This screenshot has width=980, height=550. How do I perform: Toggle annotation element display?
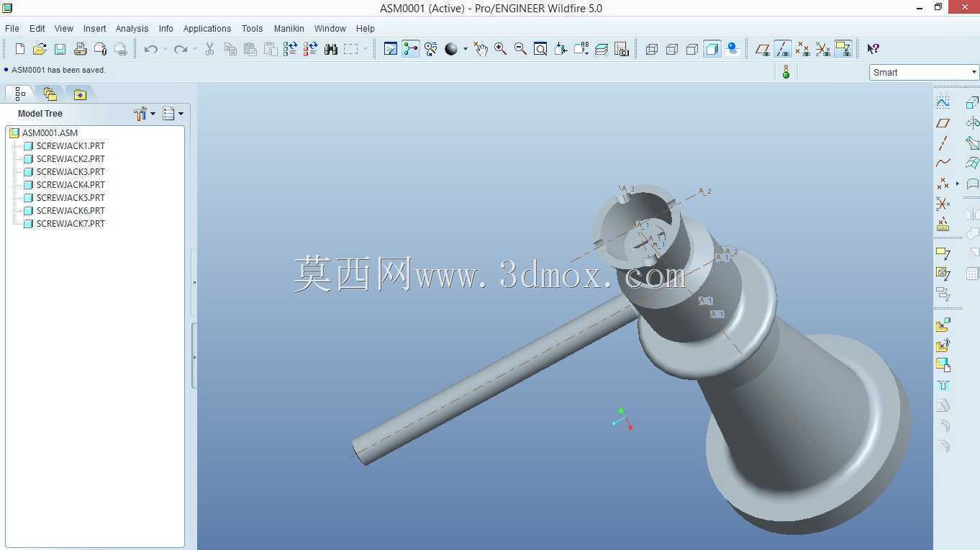(843, 49)
